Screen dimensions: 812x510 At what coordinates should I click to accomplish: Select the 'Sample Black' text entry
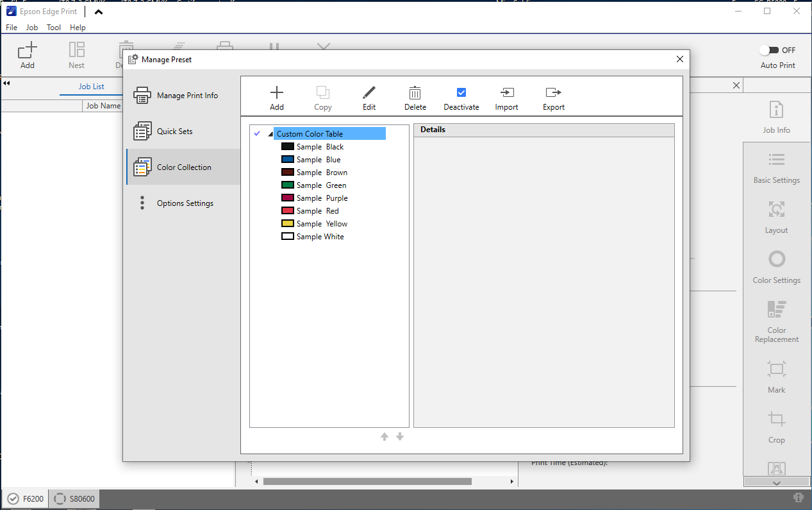click(x=320, y=147)
